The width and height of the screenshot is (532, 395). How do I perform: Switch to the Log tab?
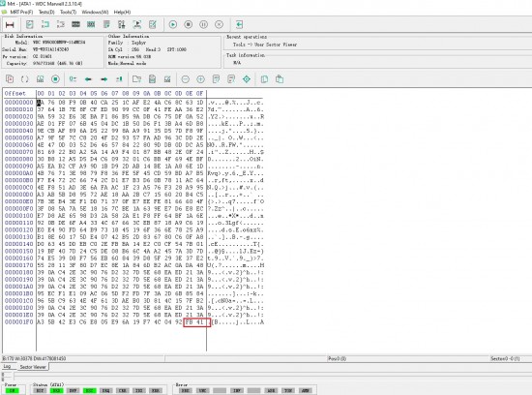tap(7, 367)
